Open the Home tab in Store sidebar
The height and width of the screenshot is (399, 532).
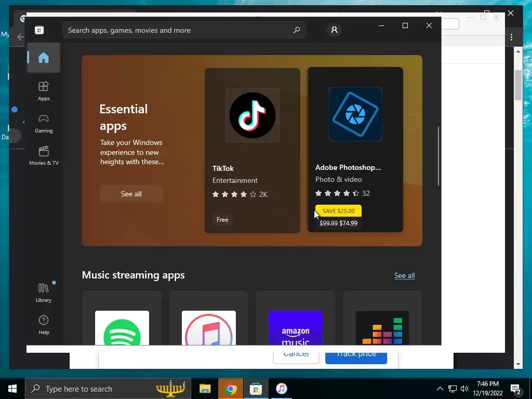pyautogui.click(x=44, y=58)
